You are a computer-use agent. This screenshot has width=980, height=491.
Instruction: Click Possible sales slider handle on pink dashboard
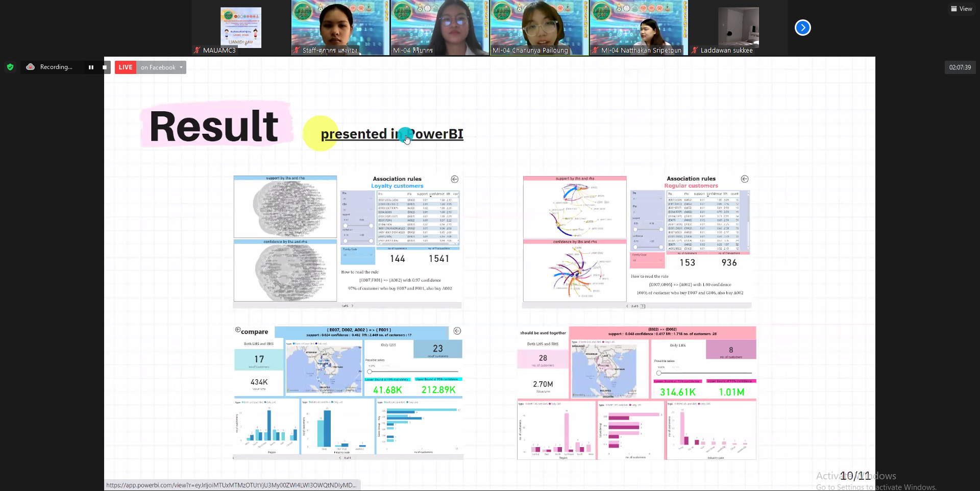659,373
